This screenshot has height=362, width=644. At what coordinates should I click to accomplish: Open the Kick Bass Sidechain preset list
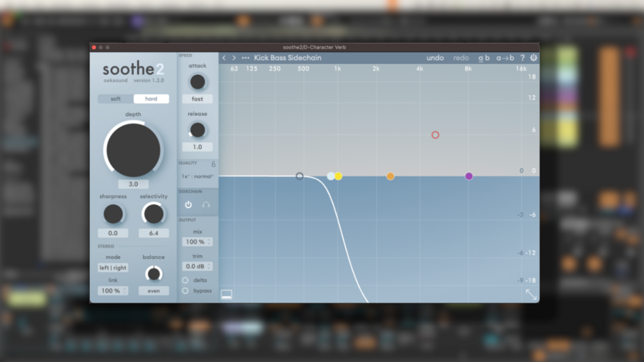click(x=288, y=58)
